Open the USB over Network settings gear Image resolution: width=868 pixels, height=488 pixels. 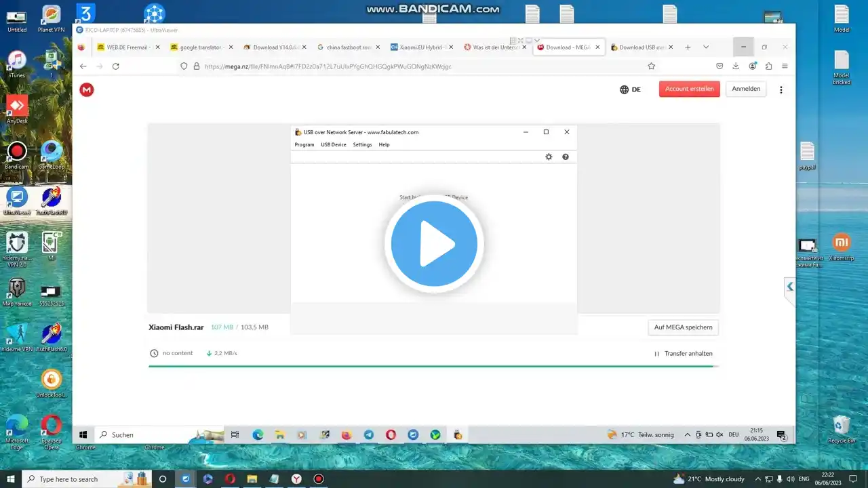click(x=549, y=157)
